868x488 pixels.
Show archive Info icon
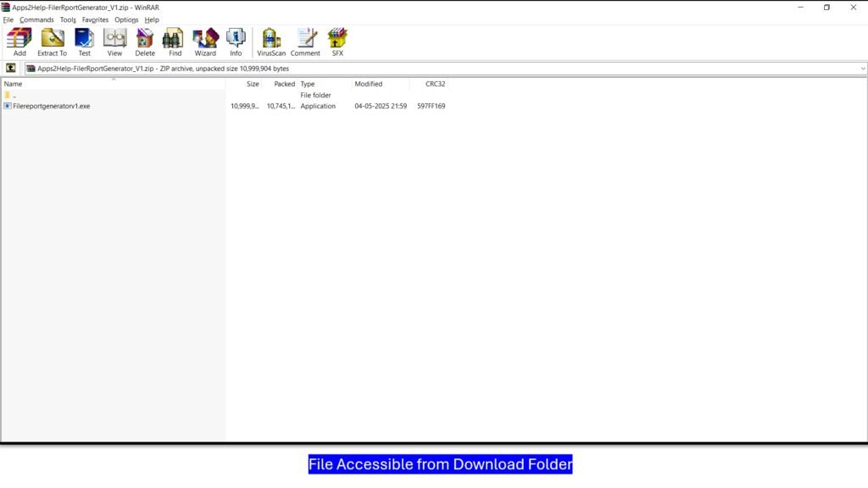(x=236, y=42)
